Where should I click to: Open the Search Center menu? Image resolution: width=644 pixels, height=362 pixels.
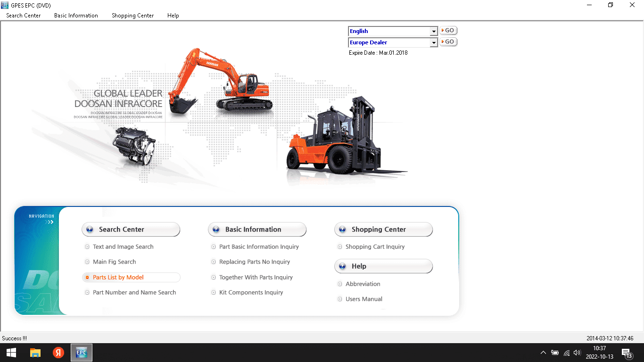tap(24, 16)
